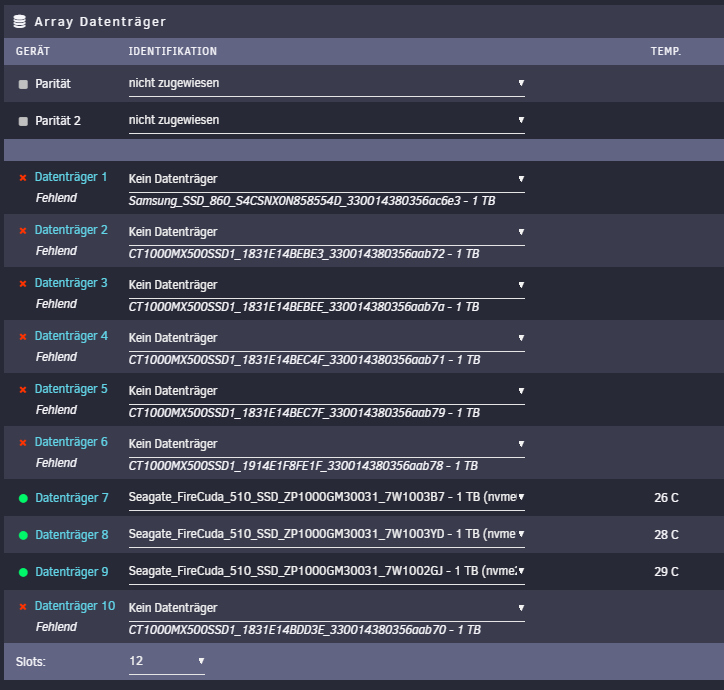Click the red X icon of Datenträger 3
This screenshot has width=724, height=690.
point(23,284)
